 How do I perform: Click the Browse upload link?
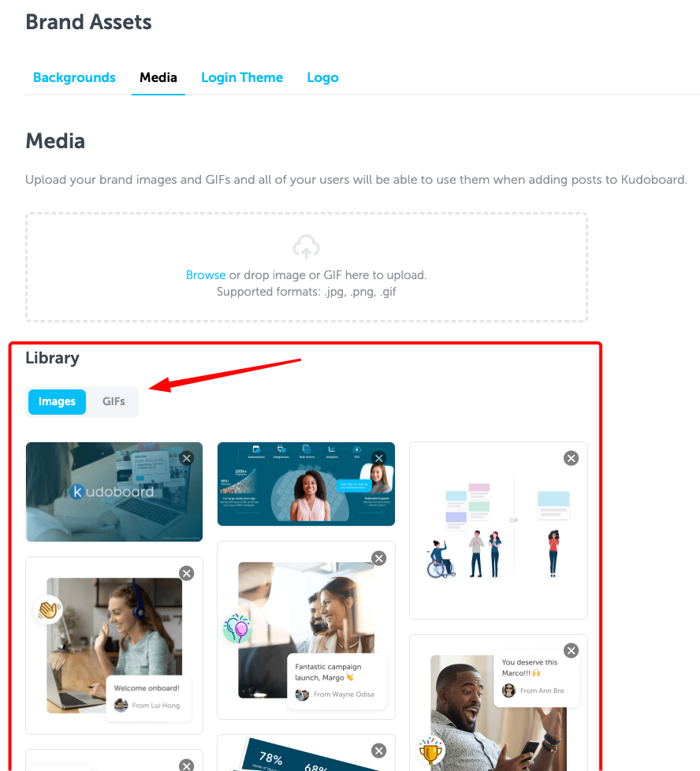206,275
